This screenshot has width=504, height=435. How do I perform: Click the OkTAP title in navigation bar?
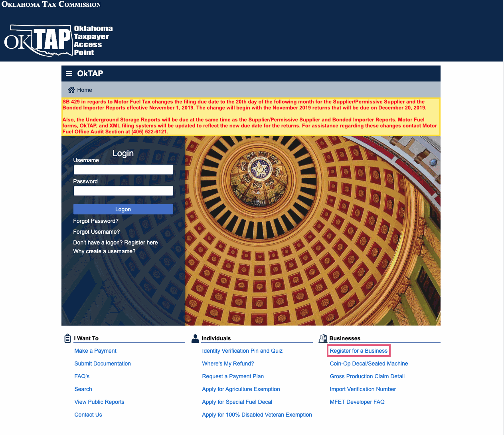pyautogui.click(x=90, y=73)
